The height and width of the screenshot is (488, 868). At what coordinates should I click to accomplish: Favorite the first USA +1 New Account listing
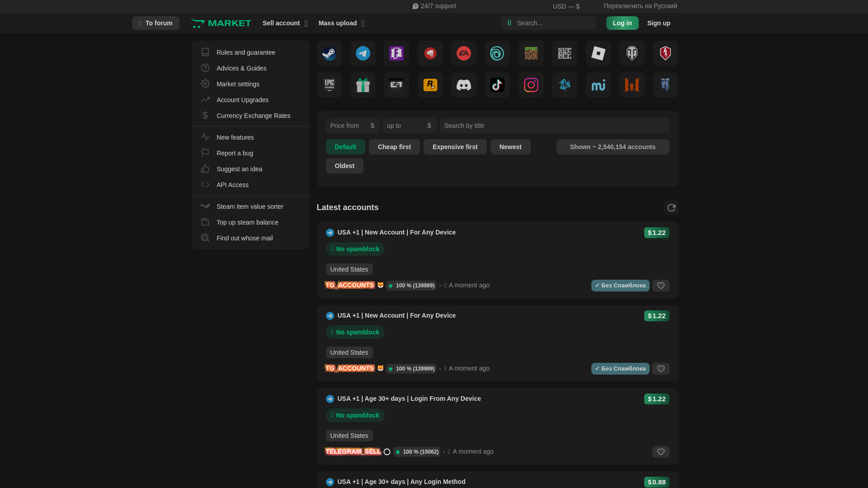pyautogui.click(x=660, y=286)
